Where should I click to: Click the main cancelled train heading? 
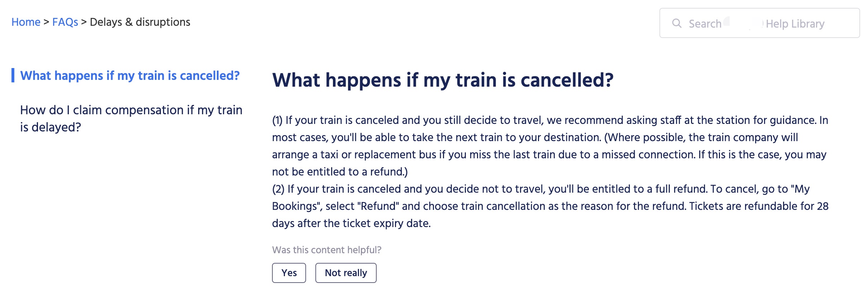443,80
